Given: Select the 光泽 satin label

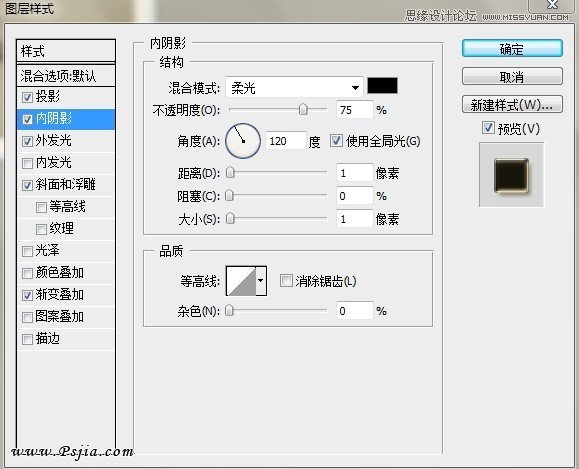Looking at the screenshot, I should 48,251.
